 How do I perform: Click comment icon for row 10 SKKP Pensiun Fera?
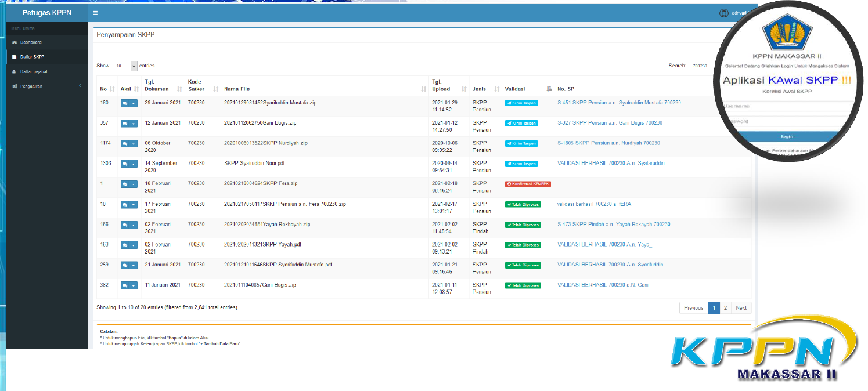pyautogui.click(x=125, y=205)
